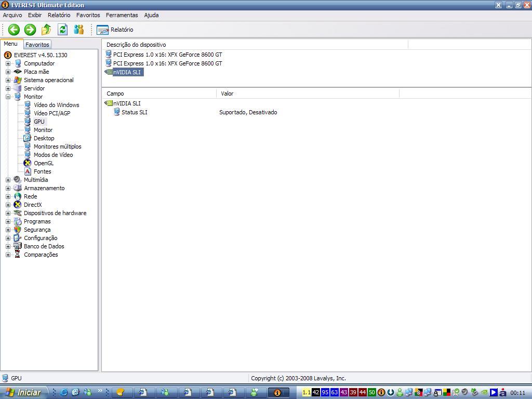
Task: Expand the Placa mãe tree node
Action: (x=8, y=72)
